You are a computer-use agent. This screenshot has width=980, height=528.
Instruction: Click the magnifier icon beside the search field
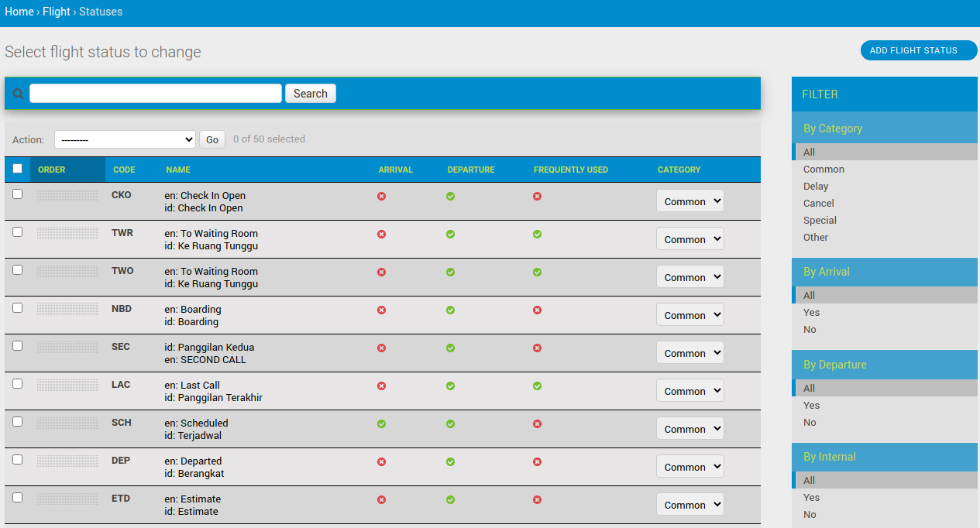(x=18, y=94)
